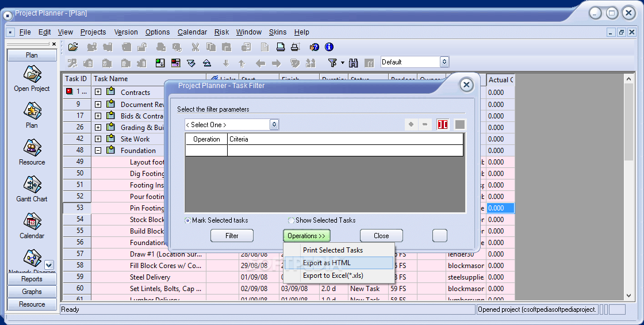Image resolution: width=644 pixels, height=325 pixels.
Task: Click the Reports sidebar button
Action: pyautogui.click(x=32, y=279)
